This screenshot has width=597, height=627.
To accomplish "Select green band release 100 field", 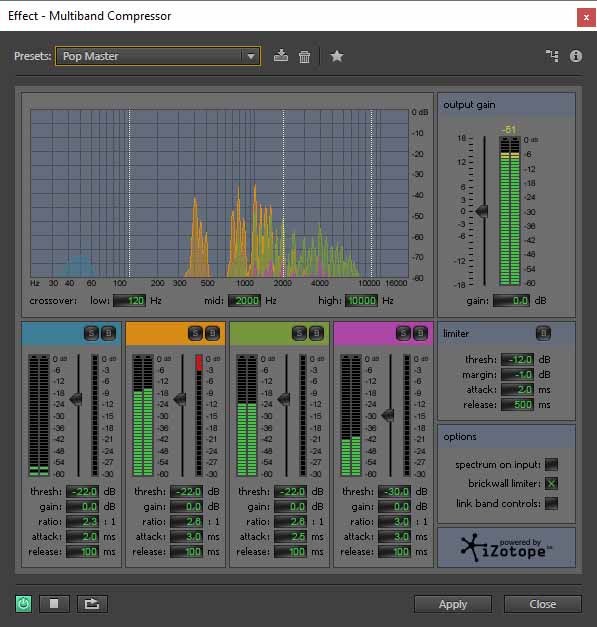I will click(x=290, y=552).
